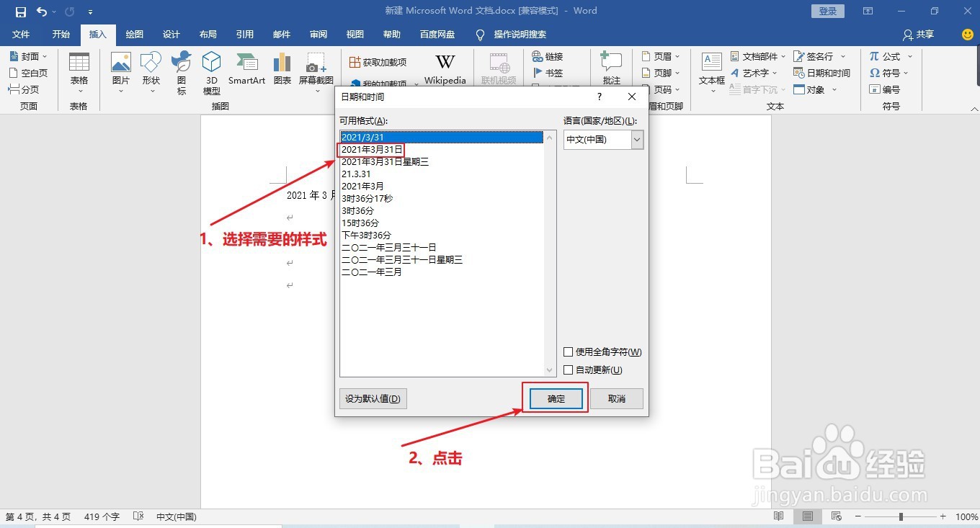The height and width of the screenshot is (528, 980).
Task: Click the 设为默认值 button
Action: (x=373, y=398)
